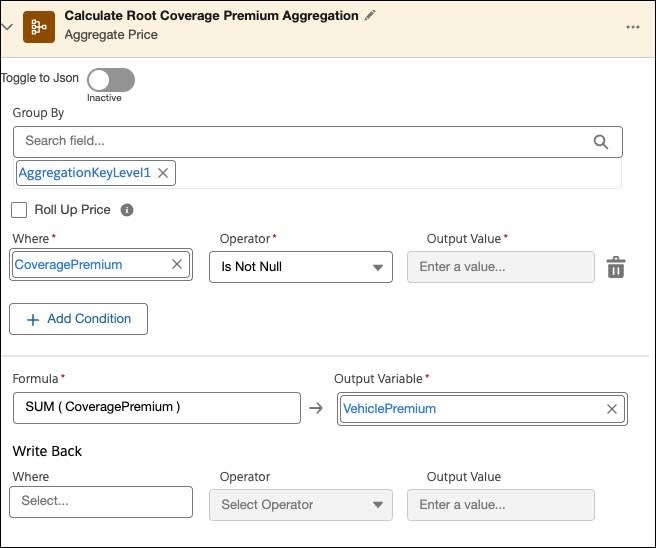Click the Roll Up Price label
This screenshot has height=548, width=656.
72,210
